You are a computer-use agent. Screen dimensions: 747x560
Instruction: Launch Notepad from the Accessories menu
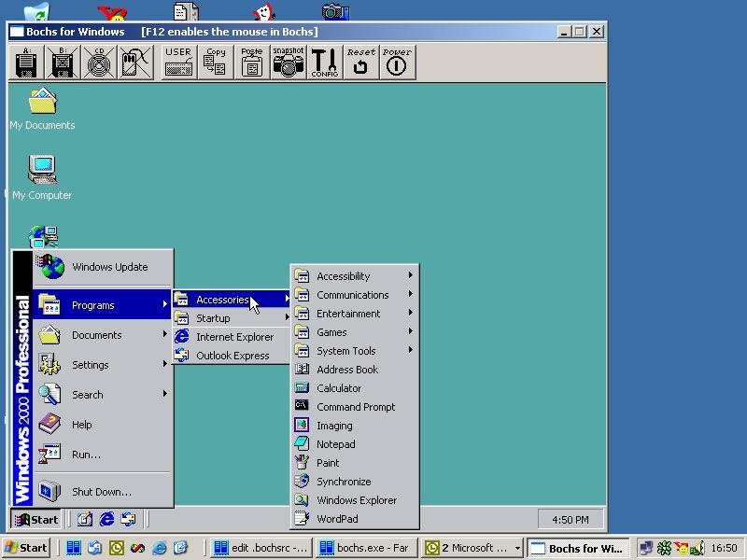[x=335, y=444]
